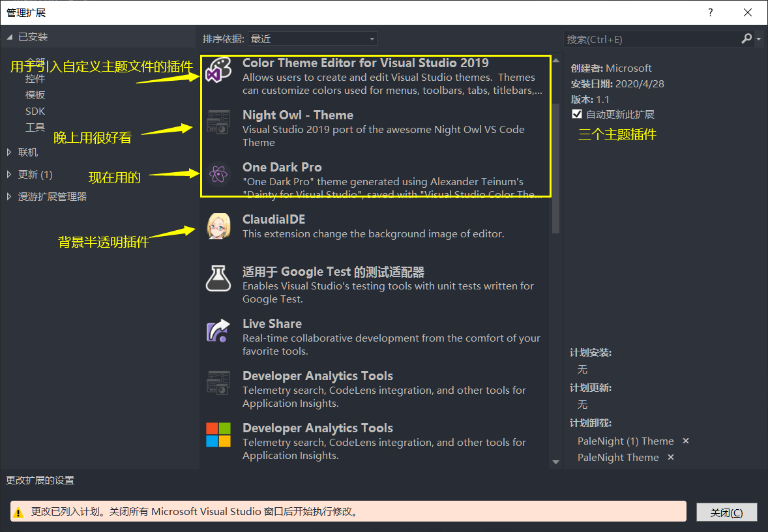Click the Live Share extension icon
Viewport: 768px width, 532px height.
(218, 331)
